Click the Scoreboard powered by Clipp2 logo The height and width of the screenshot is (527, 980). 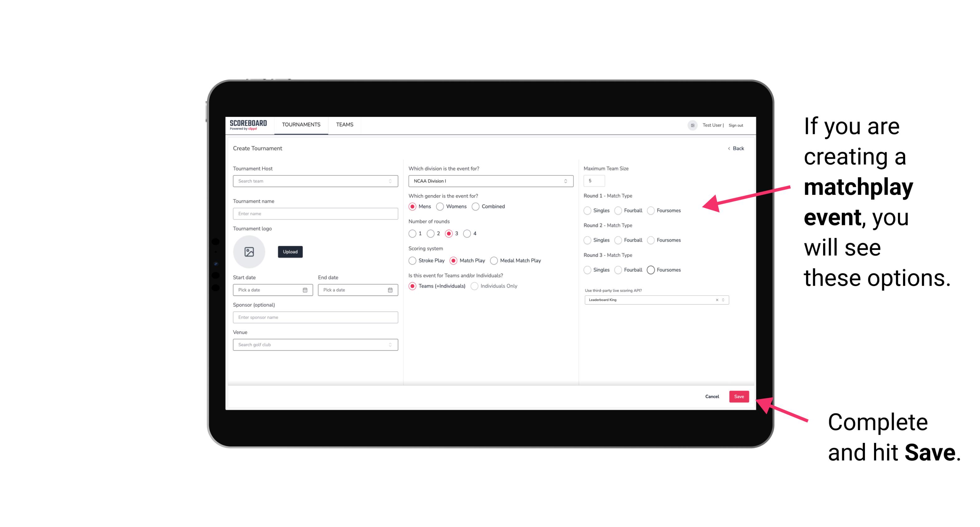[x=249, y=125]
